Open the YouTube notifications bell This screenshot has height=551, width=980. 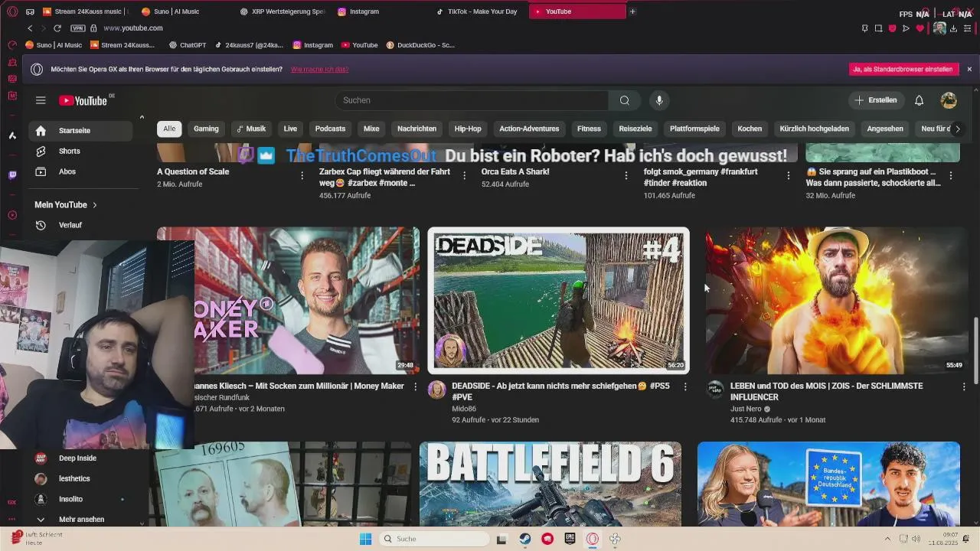click(x=919, y=100)
